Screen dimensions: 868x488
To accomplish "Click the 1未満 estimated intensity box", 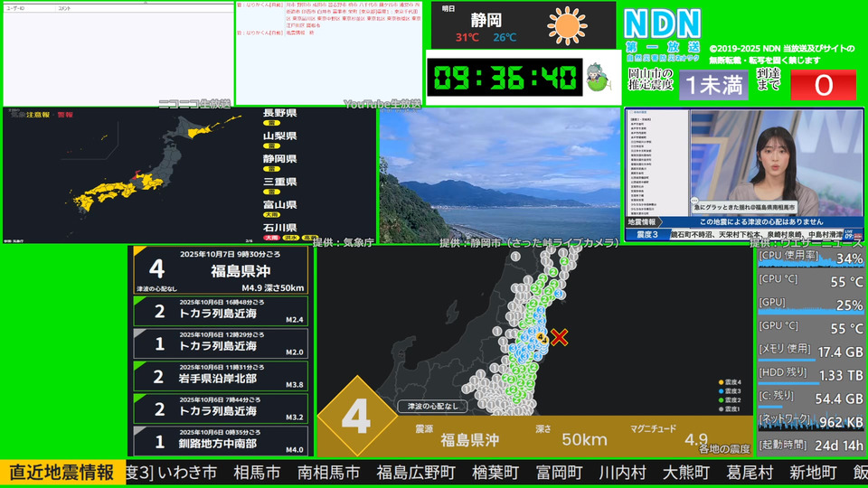I will 713,85.
